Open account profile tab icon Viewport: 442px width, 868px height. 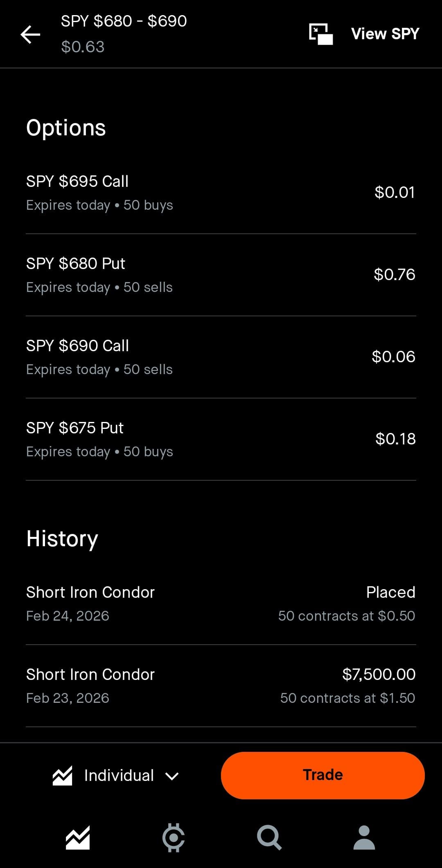click(x=364, y=837)
